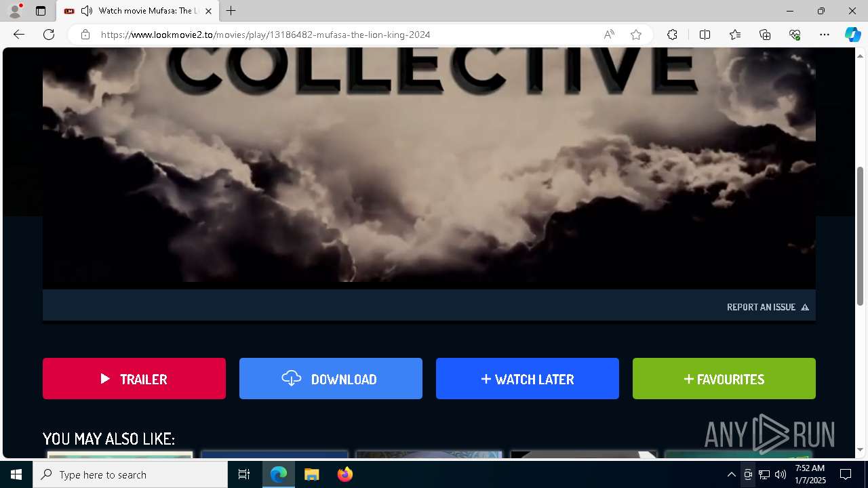Viewport: 868px width, 488px height.
Task: Open the Edge profile icon
Action: click(x=15, y=11)
